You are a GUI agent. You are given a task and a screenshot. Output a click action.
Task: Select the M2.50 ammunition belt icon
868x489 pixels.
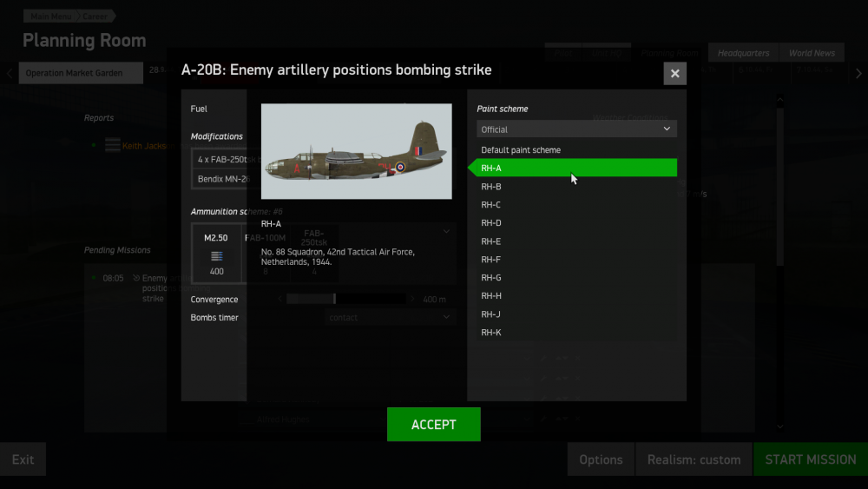(x=216, y=255)
